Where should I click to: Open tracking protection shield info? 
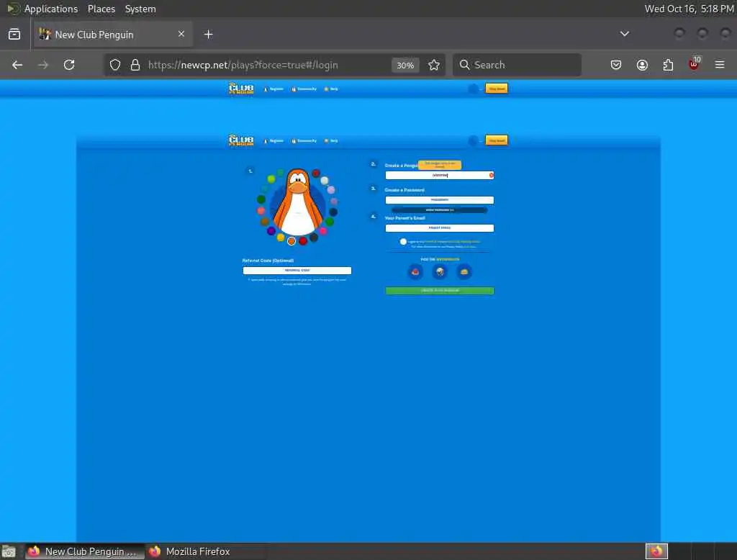click(x=115, y=65)
